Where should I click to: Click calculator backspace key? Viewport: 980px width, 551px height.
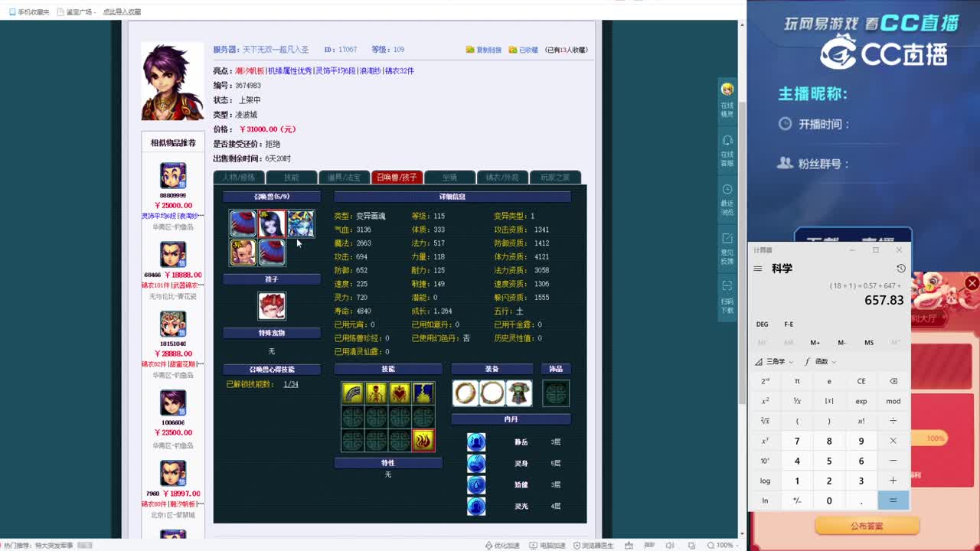point(893,381)
